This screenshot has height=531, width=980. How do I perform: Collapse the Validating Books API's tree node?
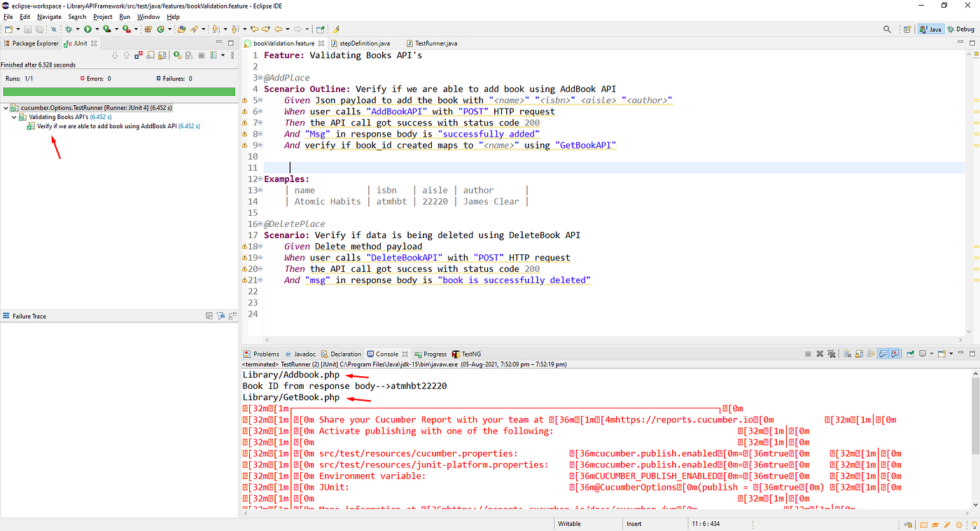pos(14,117)
